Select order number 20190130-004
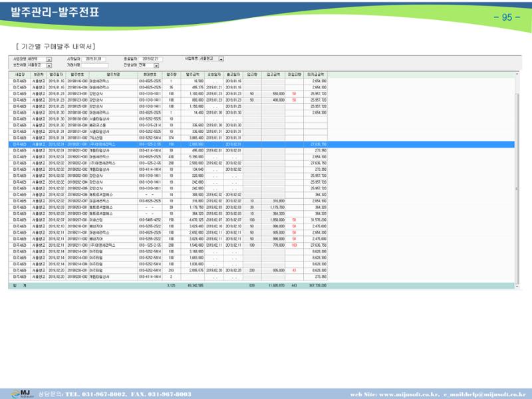Viewport: 532px width, 399px height. click(77, 125)
